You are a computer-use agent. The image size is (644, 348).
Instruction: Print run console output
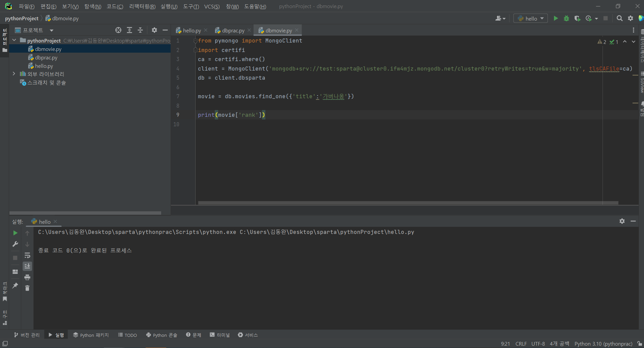click(27, 277)
